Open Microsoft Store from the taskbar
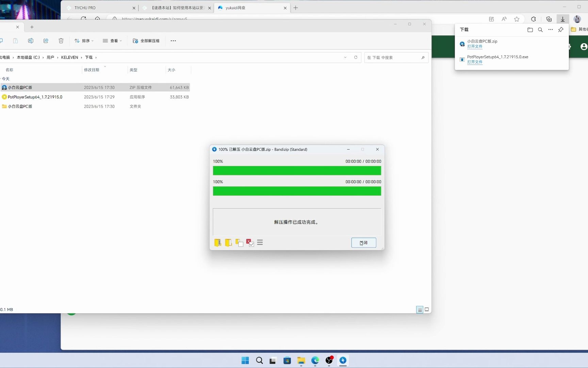Screen dimensions: 588x368 (x=287, y=361)
